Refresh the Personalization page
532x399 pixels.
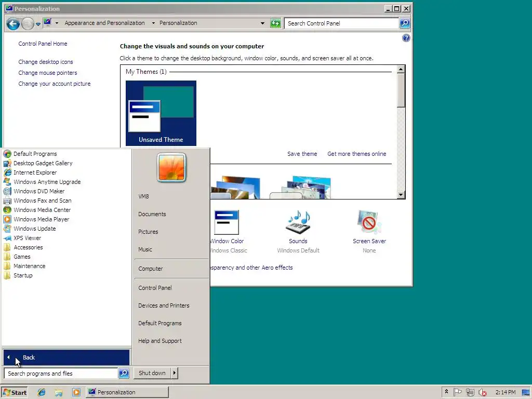[275, 23]
